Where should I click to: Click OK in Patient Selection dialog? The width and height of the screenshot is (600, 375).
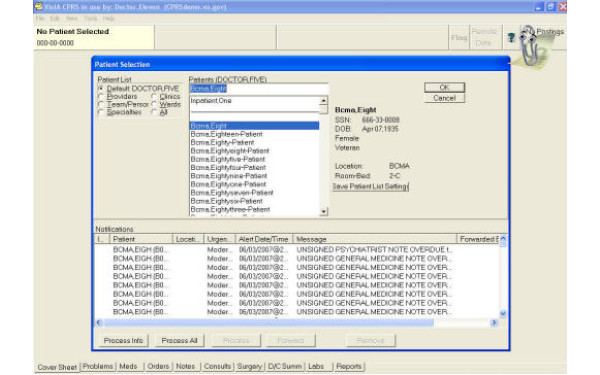(444, 87)
